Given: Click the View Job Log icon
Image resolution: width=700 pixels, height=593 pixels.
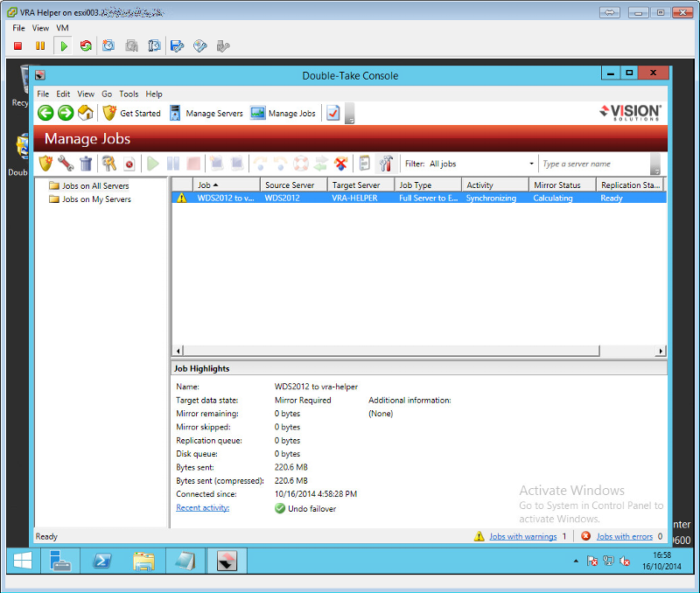Looking at the screenshot, I should (x=129, y=164).
